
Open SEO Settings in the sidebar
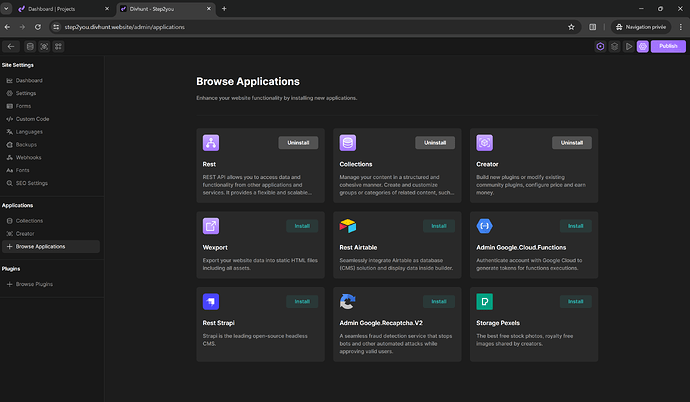tap(51, 183)
